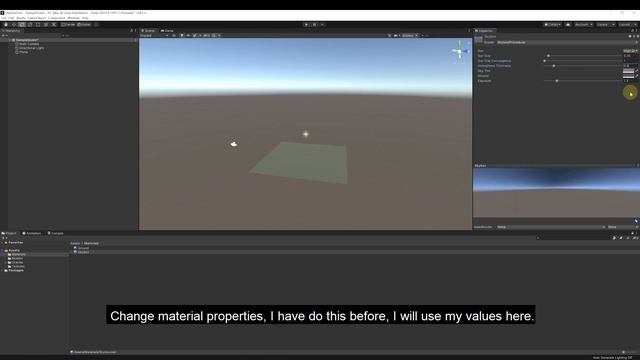Image resolution: width=640 pixels, height=360 pixels.
Task: Click the Hierarchy create plus button
Action: click(4, 36)
